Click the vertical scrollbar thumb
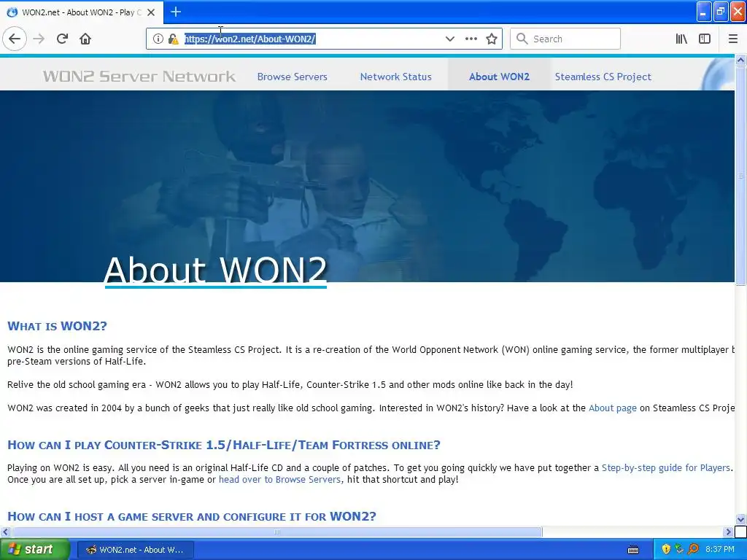Image resolution: width=747 pixels, height=560 pixels. [740, 176]
